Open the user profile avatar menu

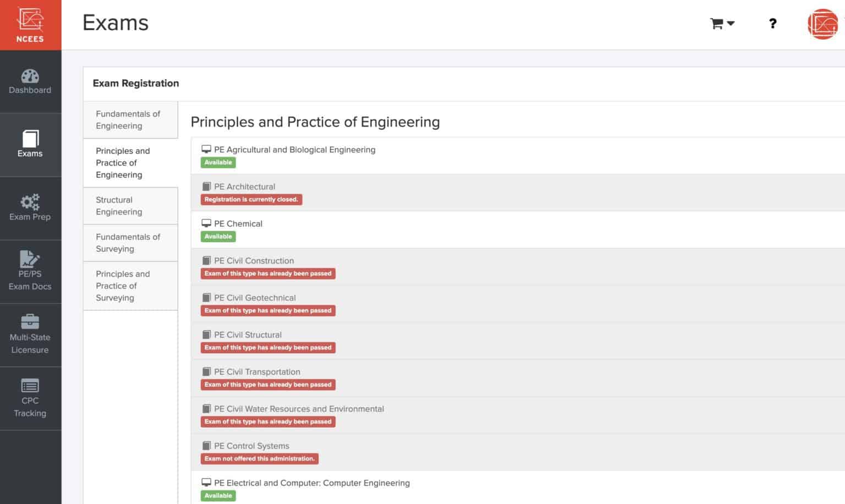822,24
